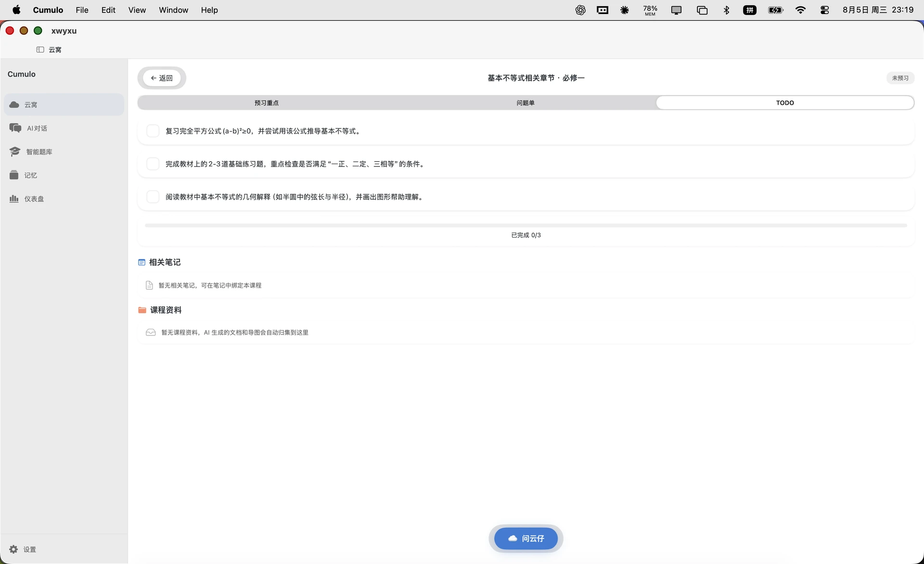Click the todo progress bar
Image resolution: width=924 pixels, height=564 pixels.
[526, 225]
